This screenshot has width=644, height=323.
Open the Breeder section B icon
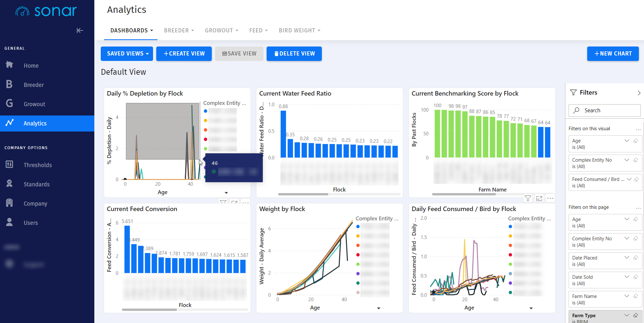pos(9,84)
